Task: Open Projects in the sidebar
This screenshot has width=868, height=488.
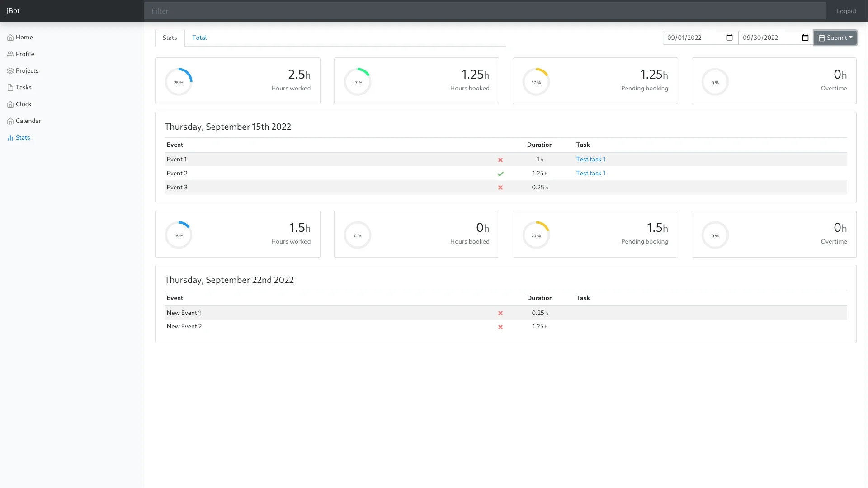Action: [27, 70]
